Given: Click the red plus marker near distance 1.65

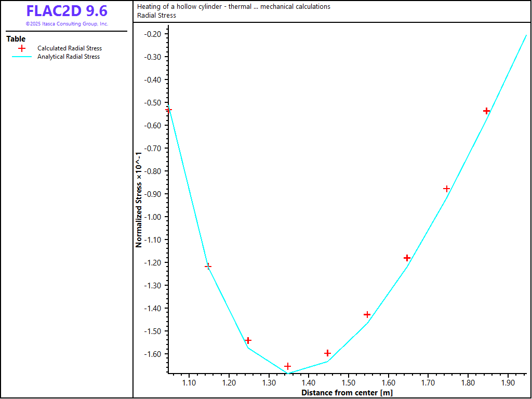Looking at the screenshot, I should pos(407,258).
